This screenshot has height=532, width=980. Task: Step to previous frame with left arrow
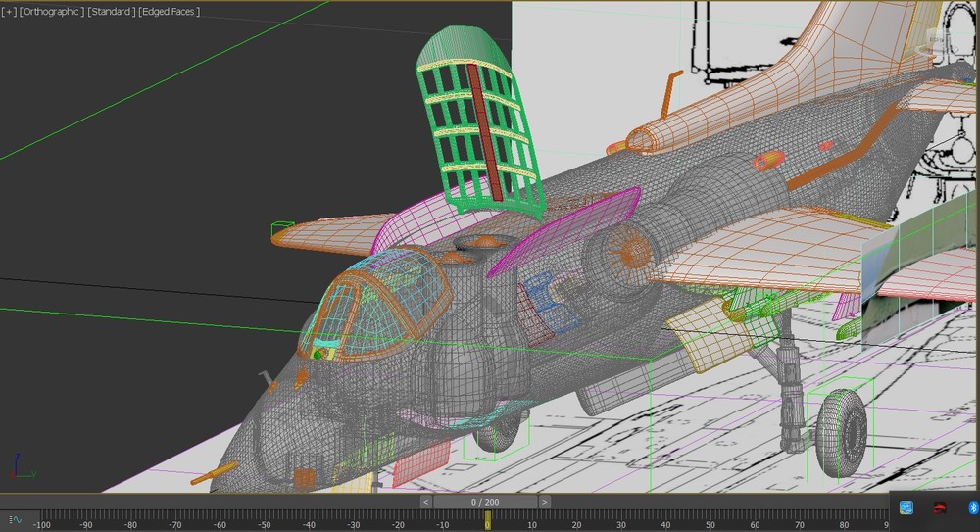pos(426,502)
